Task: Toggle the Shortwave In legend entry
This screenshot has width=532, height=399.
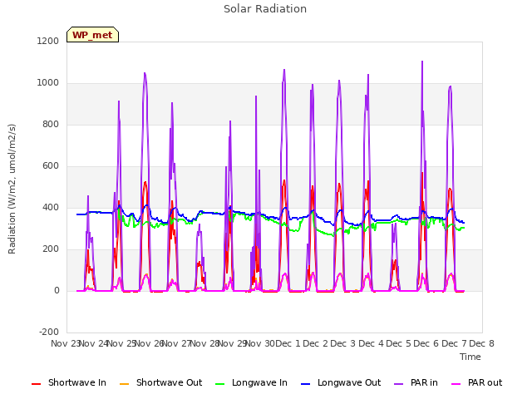Action: pos(69,382)
